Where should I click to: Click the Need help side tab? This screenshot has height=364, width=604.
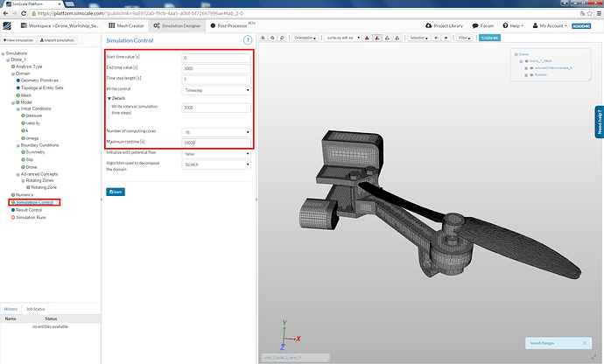(599, 122)
